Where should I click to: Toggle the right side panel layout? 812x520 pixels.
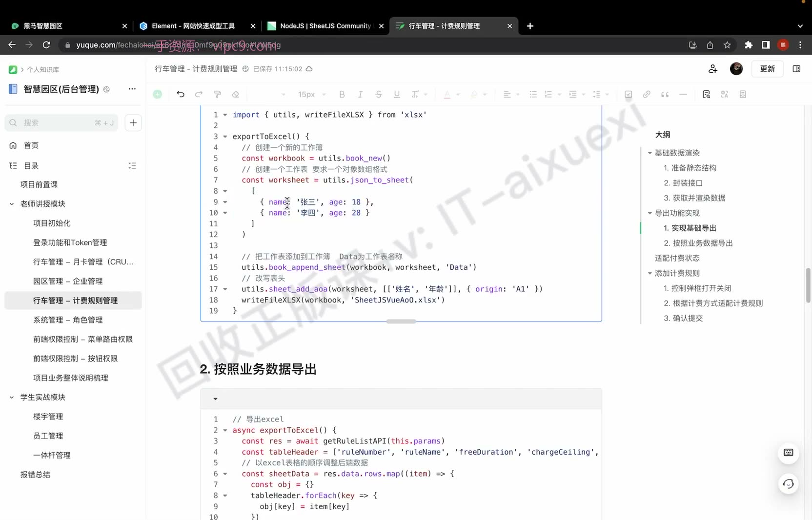[x=796, y=69]
